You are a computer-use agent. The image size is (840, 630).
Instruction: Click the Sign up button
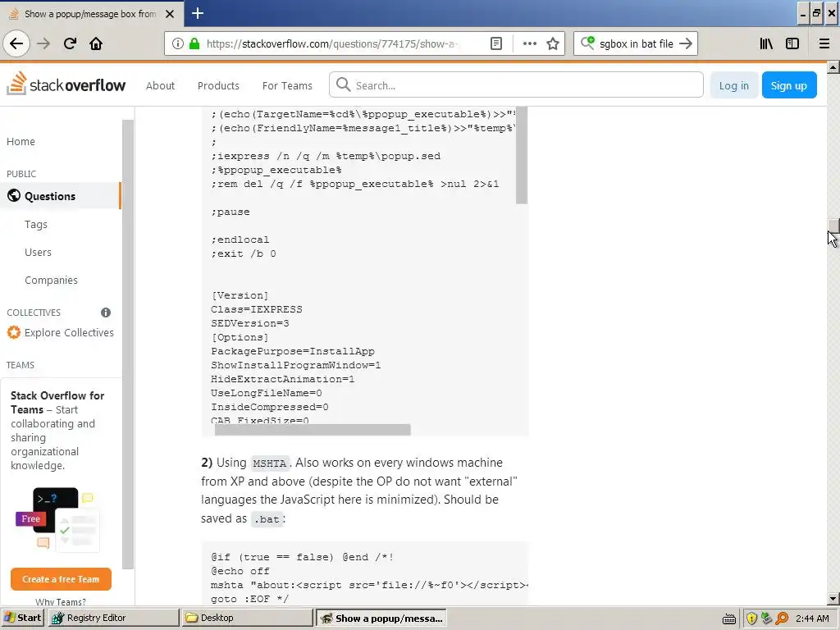[788, 85]
